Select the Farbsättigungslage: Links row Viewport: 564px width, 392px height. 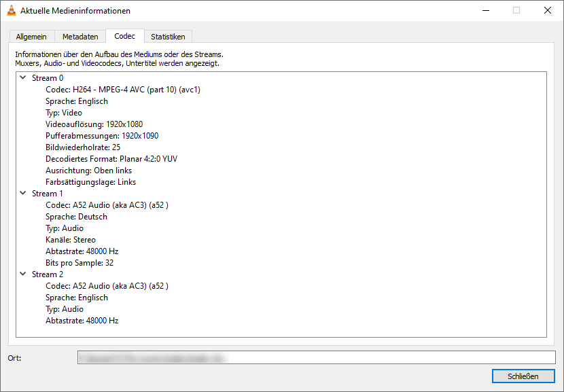[x=90, y=182]
